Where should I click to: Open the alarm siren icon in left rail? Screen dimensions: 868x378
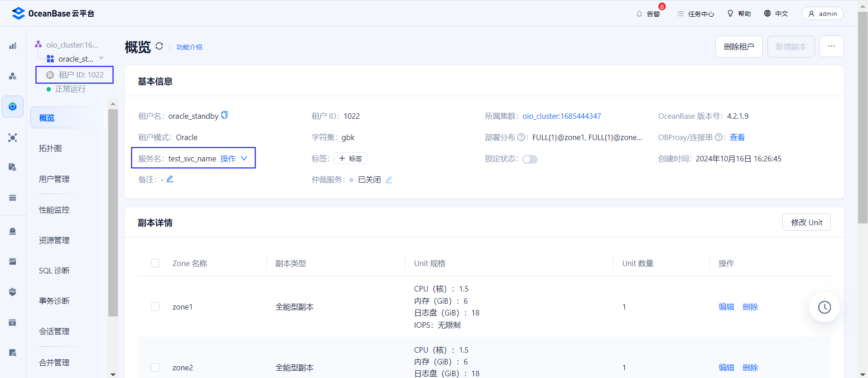tap(13, 231)
